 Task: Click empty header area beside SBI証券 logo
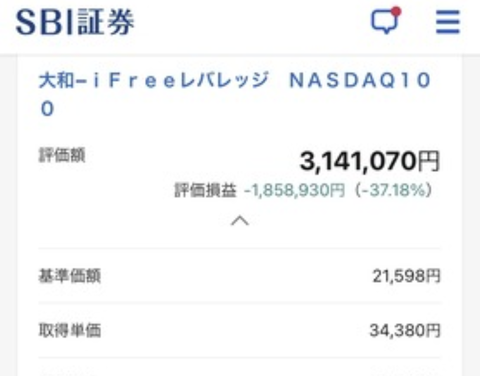pos(250,22)
